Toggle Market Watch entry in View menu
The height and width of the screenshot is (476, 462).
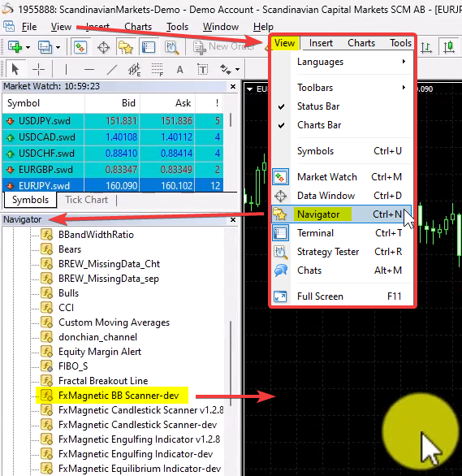tap(342, 177)
